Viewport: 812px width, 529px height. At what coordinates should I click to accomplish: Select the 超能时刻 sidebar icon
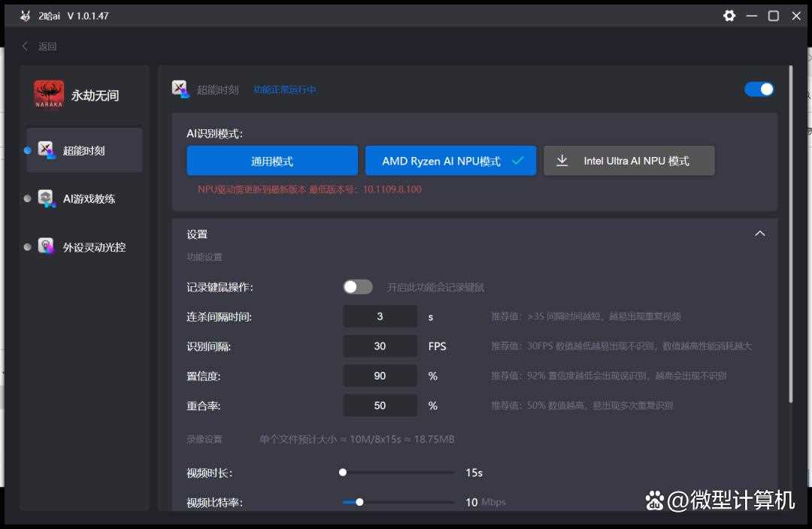(47, 150)
